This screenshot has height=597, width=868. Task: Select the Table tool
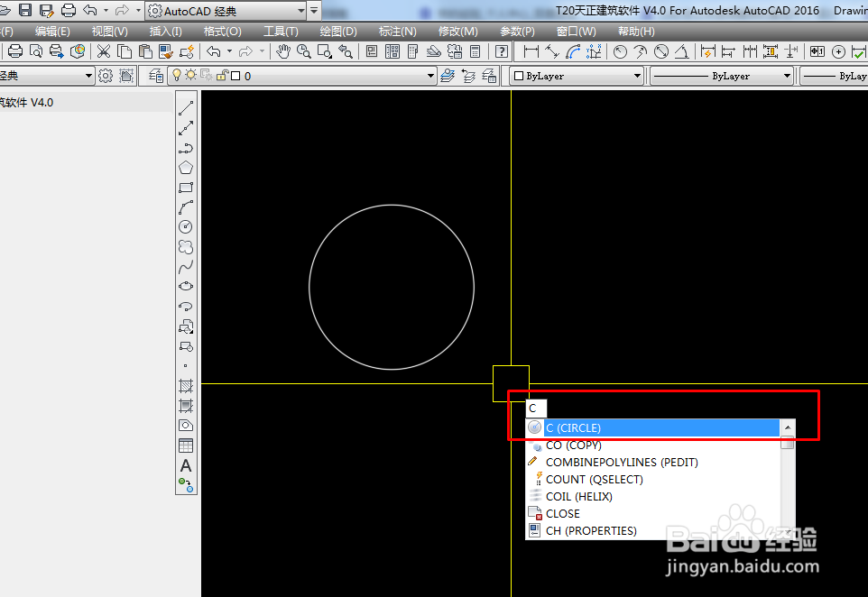[x=186, y=445]
